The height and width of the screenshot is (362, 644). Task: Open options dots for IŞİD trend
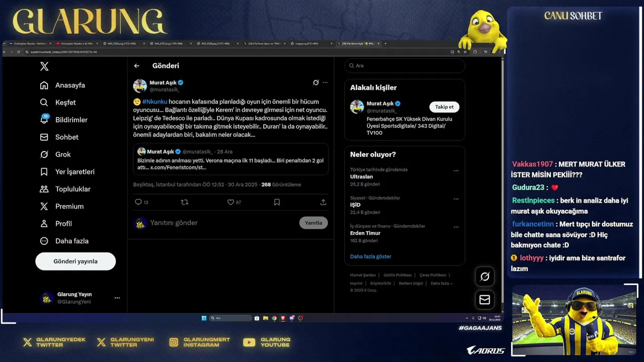point(456,199)
